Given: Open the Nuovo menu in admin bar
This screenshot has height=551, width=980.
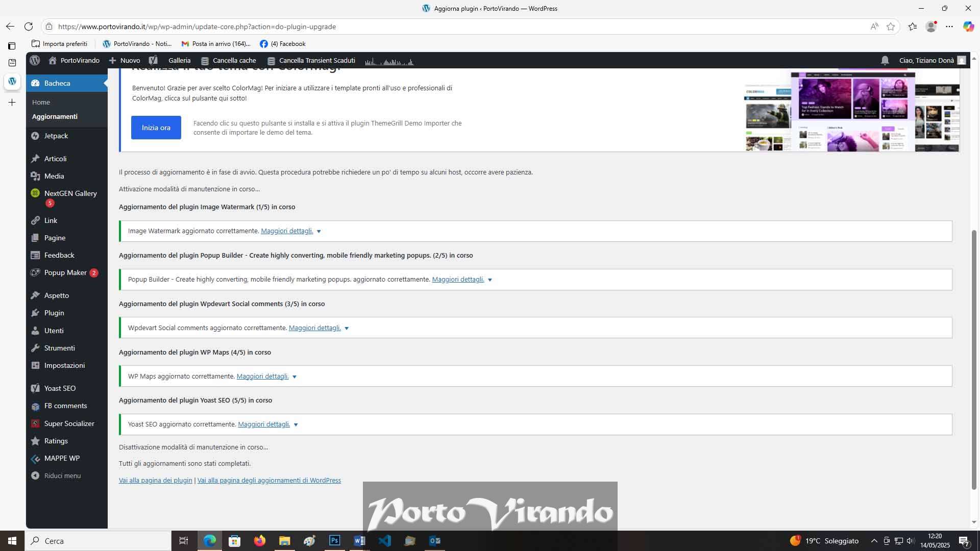Looking at the screenshot, I should 125,60.
